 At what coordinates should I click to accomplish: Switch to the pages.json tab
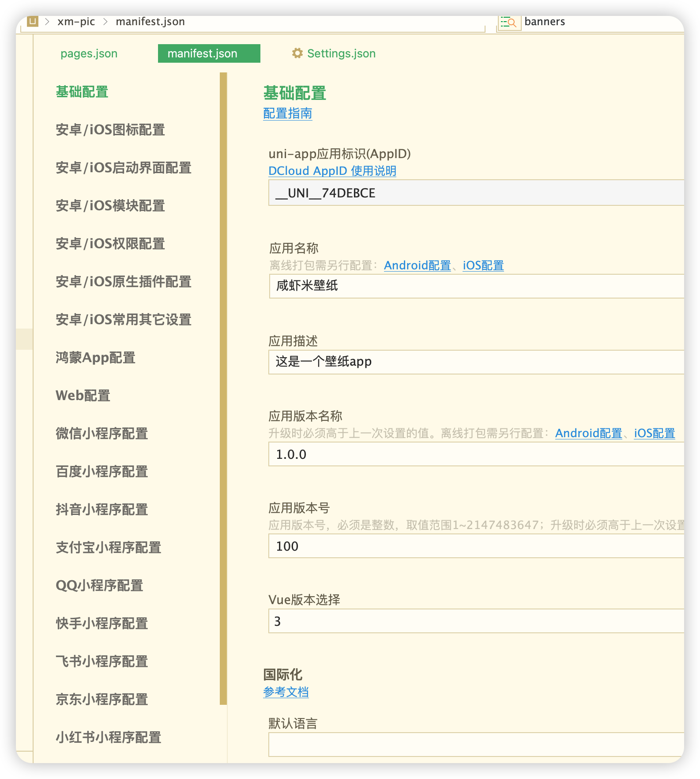pos(89,53)
